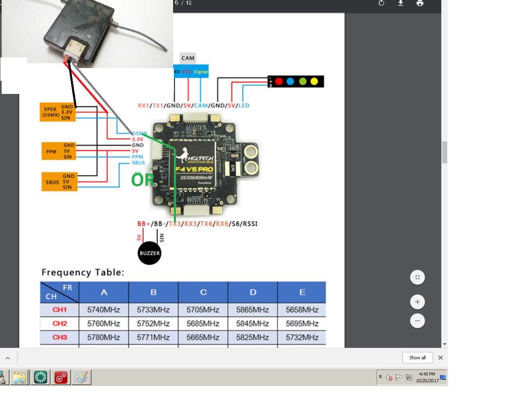Click the SBUS orange label box
Screen dimensions: 525x420
59,182
